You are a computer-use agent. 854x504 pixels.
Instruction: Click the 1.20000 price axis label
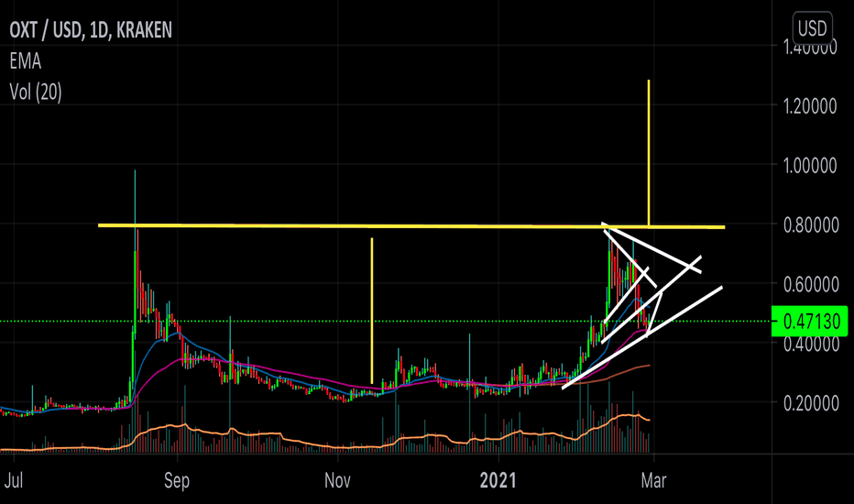click(810, 105)
